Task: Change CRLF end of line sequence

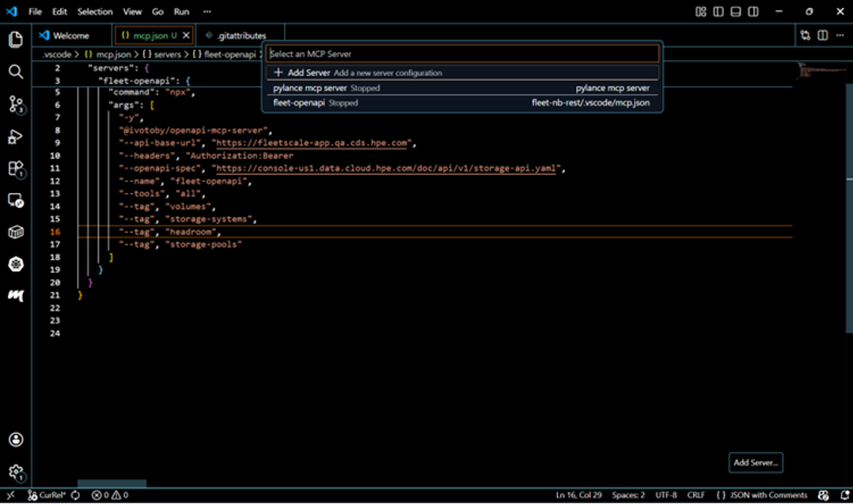Action: pos(696,495)
